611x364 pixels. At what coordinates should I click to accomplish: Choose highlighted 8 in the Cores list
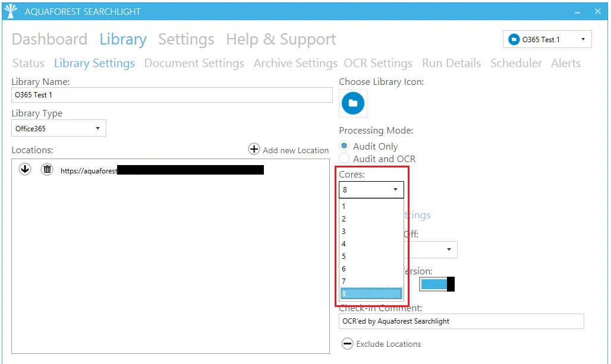[371, 293]
